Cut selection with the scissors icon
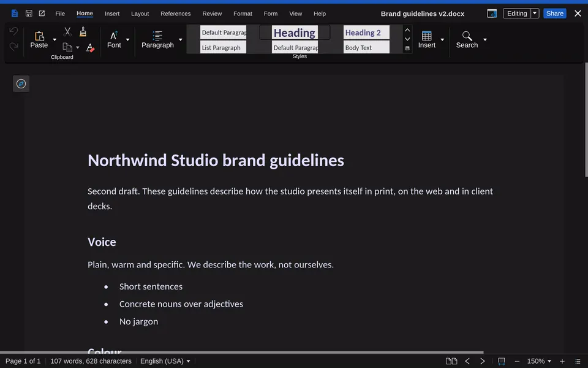Image resolution: width=588 pixels, height=368 pixels. [x=67, y=32]
